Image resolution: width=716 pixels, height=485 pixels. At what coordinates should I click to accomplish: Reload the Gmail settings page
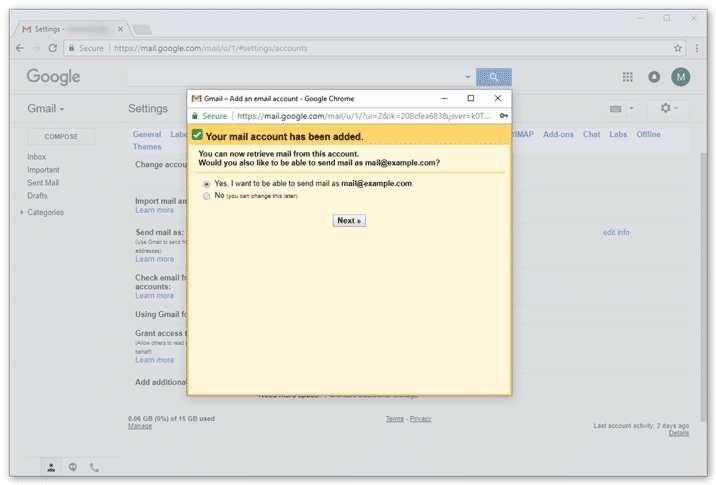(x=52, y=48)
